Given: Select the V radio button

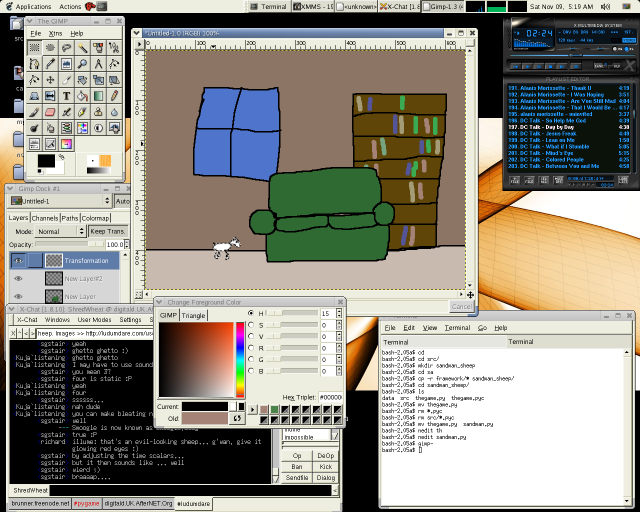Looking at the screenshot, I should 251,336.
